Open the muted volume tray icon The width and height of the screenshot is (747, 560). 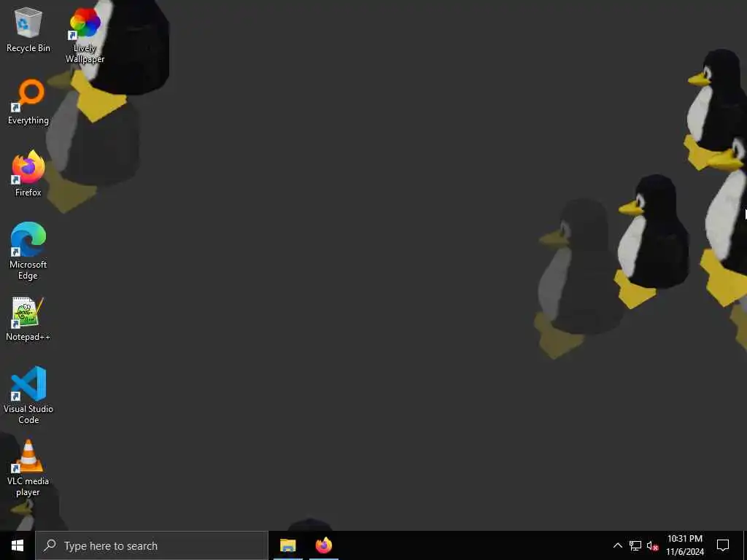[653, 545]
